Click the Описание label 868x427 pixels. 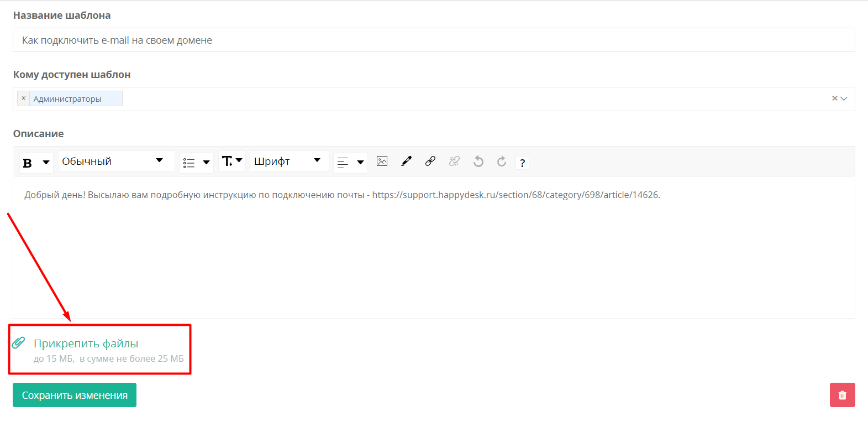(x=39, y=134)
